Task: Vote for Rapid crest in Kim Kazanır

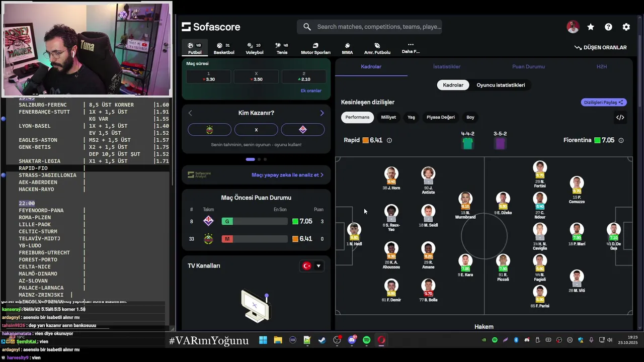Action: [209, 130]
